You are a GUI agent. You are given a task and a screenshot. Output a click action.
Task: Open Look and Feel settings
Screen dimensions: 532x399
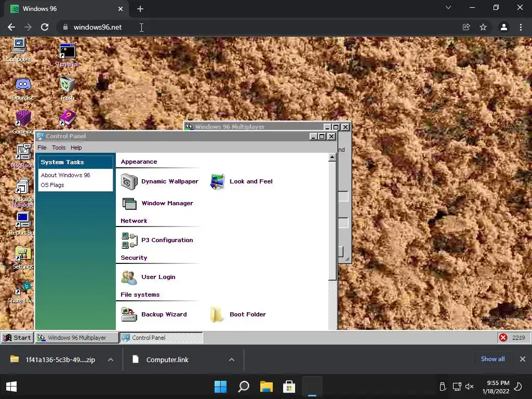[x=241, y=181]
